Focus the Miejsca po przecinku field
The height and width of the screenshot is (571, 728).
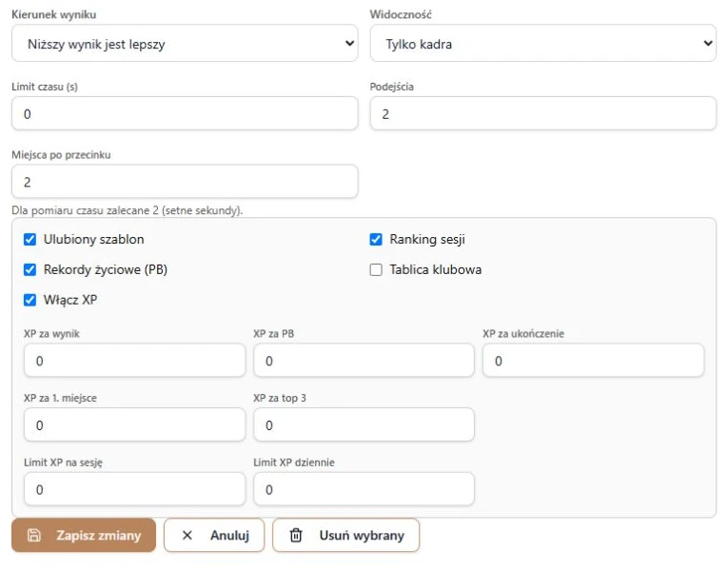coord(185,182)
